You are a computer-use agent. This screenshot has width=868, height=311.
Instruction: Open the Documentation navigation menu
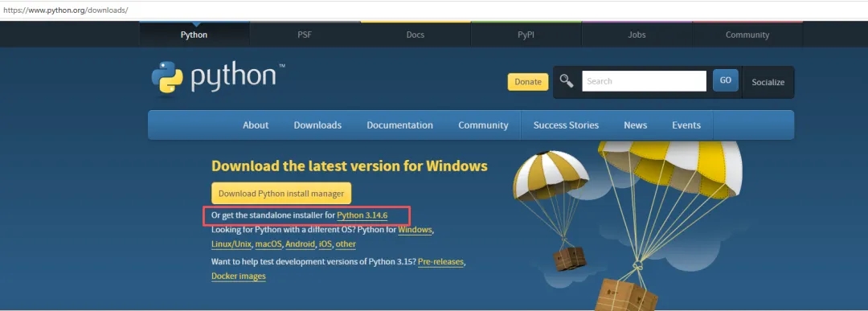click(x=399, y=125)
